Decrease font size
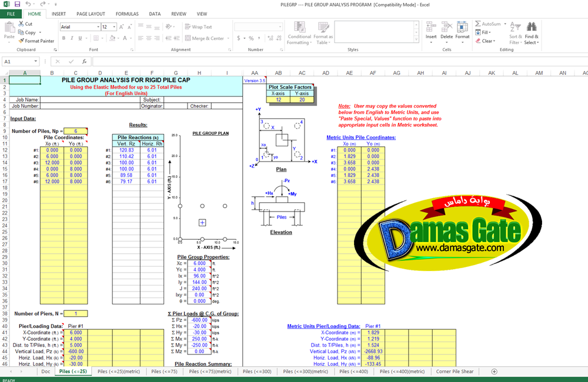 129,27
